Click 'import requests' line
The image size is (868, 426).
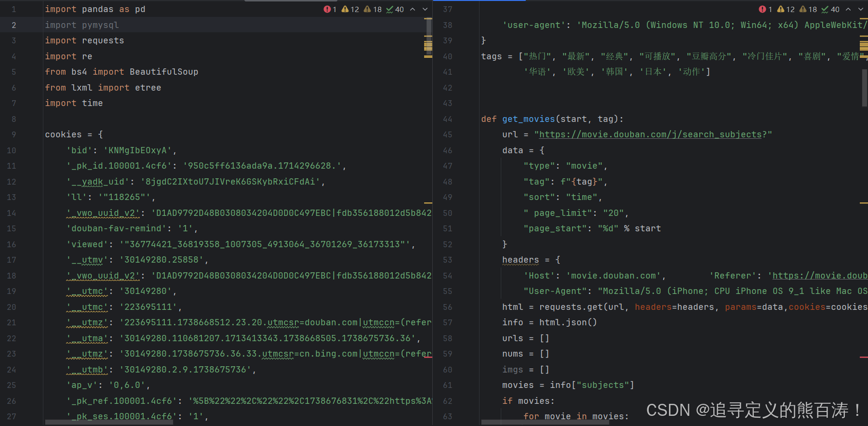pyautogui.click(x=84, y=40)
